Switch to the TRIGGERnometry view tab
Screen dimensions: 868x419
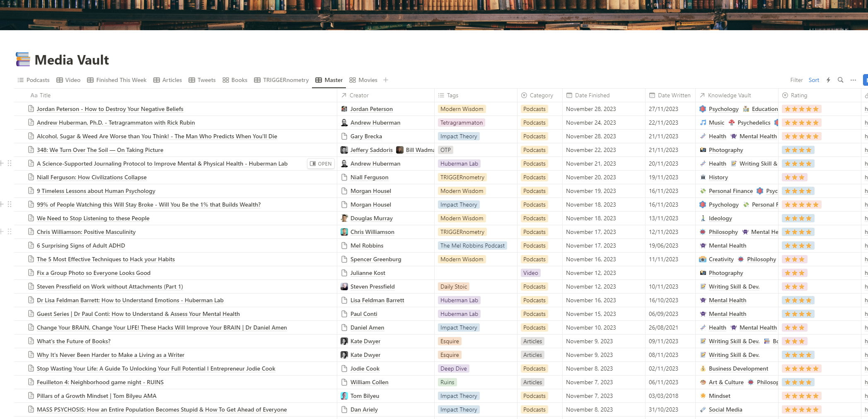[x=281, y=80]
